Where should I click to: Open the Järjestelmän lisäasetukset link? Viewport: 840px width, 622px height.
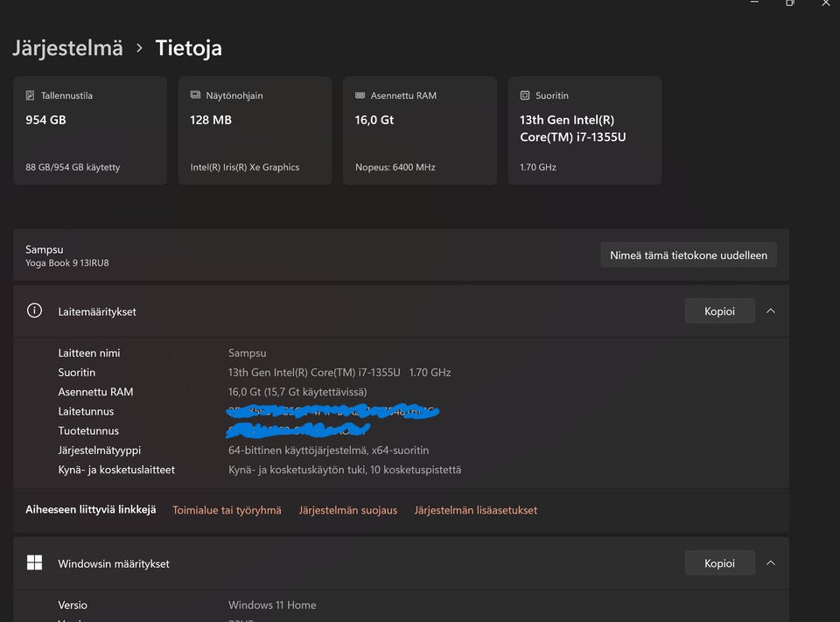coord(476,510)
